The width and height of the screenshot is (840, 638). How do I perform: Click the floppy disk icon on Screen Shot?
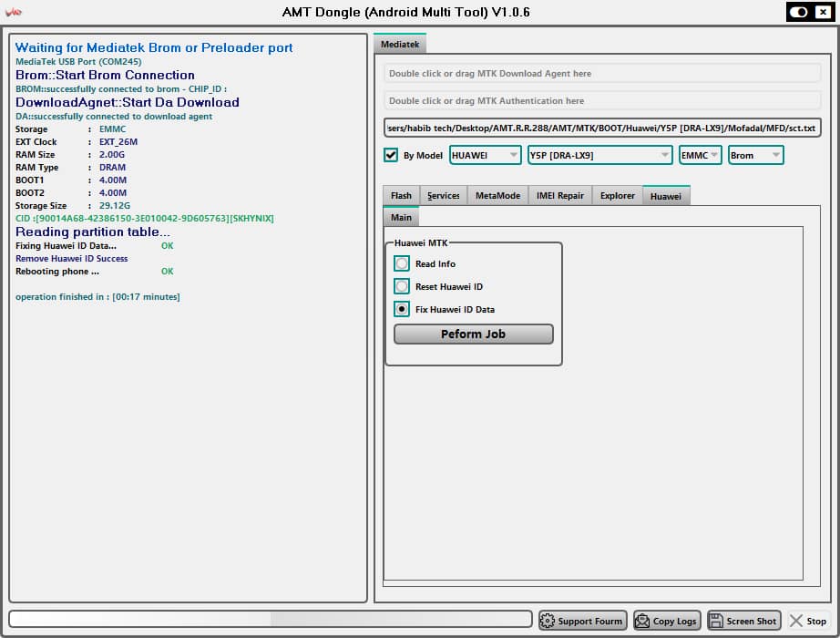point(716,621)
